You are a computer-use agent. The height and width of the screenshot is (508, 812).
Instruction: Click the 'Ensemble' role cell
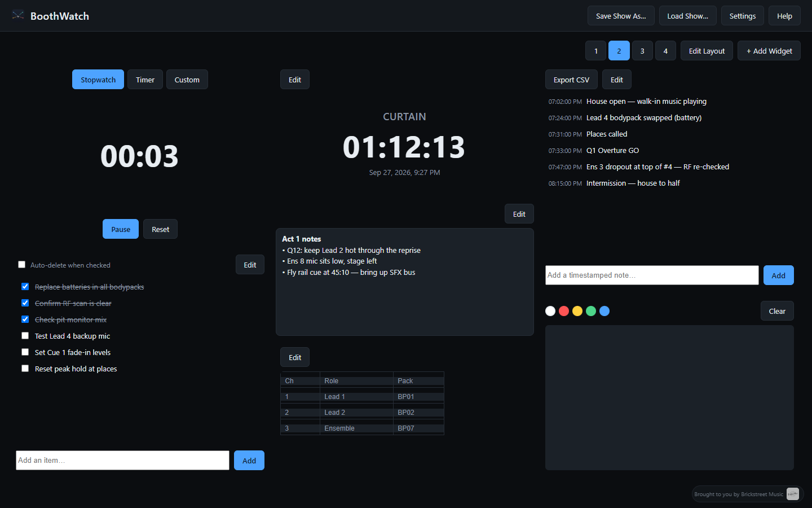(356, 428)
